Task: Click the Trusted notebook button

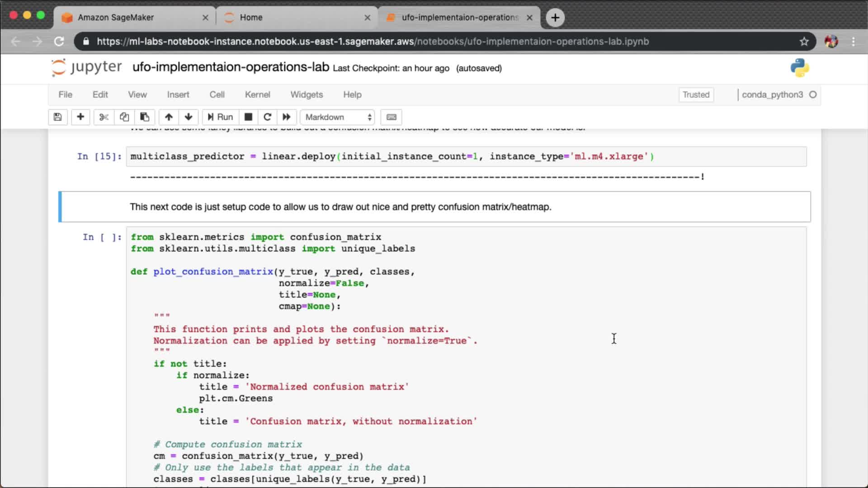Action: (696, 94)
